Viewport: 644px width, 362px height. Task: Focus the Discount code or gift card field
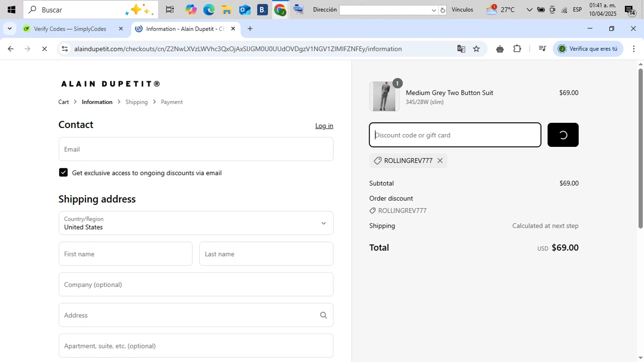pyautogui.click(x=455, y=135)
